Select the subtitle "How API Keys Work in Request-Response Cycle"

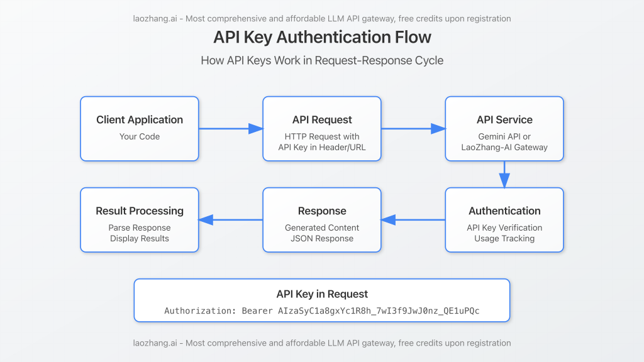pyautogui.click(x=322, y=61)
